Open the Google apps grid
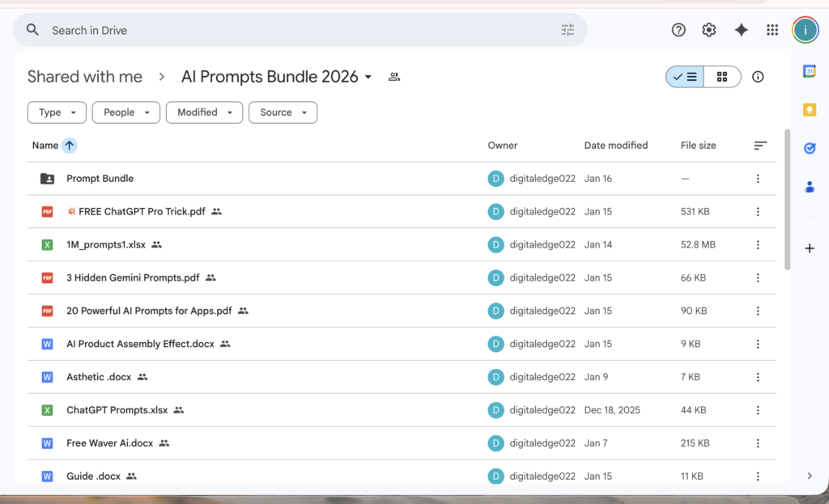829x504 pixels. click(772, 30)
